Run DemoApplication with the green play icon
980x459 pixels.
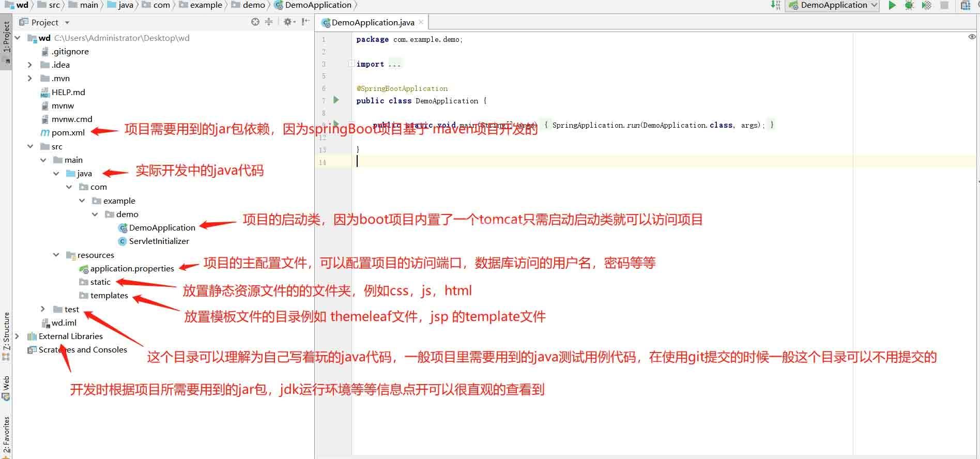coord(892,5)
